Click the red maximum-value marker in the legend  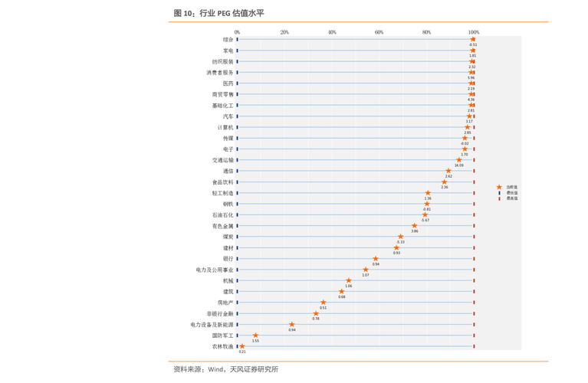[x=499, y=198]
